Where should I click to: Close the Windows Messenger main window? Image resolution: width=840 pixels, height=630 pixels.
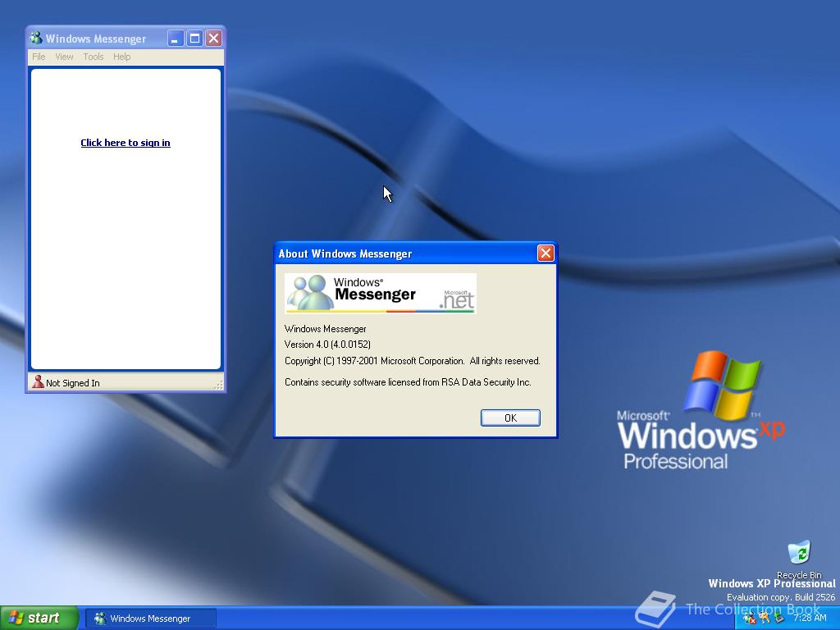pyautogui.click(x=214, y=38)
